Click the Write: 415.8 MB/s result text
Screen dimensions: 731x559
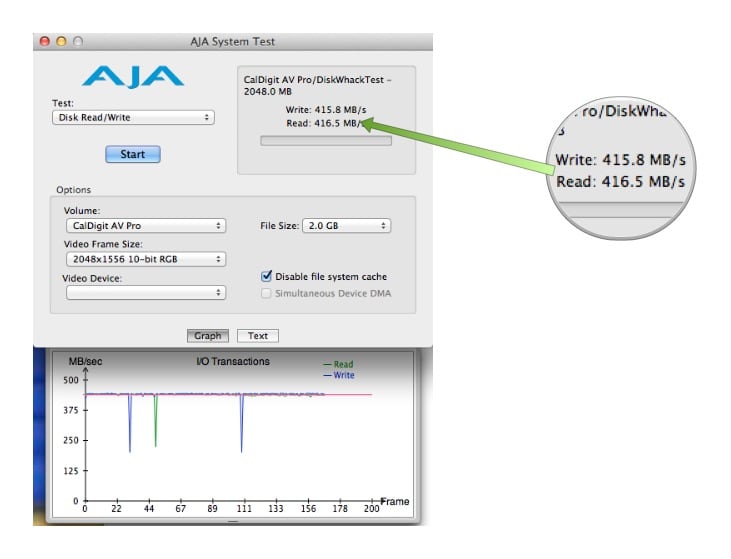pos(326,110)
